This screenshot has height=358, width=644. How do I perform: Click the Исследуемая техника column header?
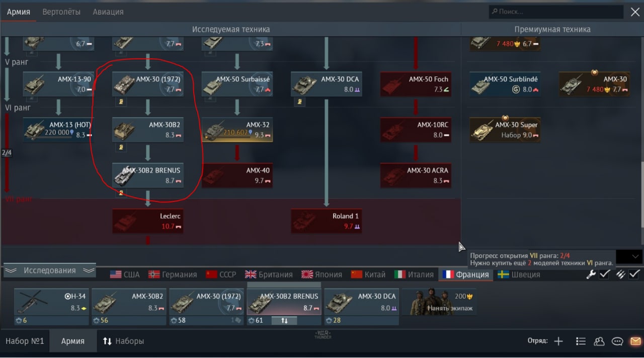click(231, 29)
